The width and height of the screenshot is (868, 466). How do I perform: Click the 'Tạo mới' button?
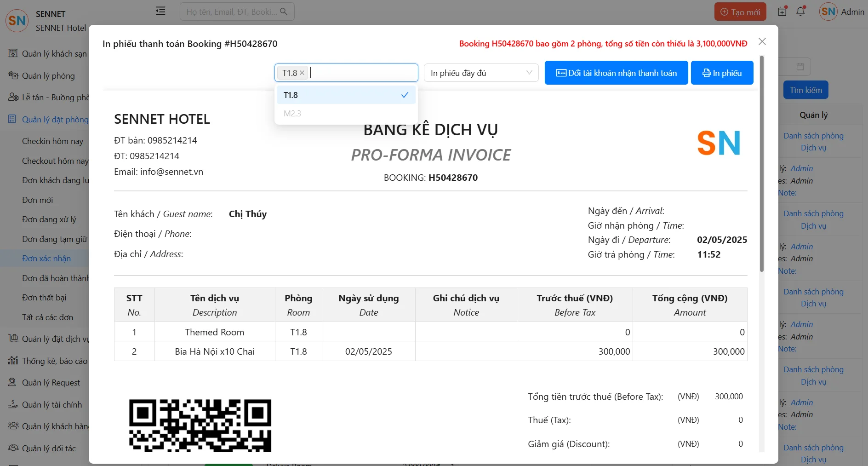click(x=740, y=12)
